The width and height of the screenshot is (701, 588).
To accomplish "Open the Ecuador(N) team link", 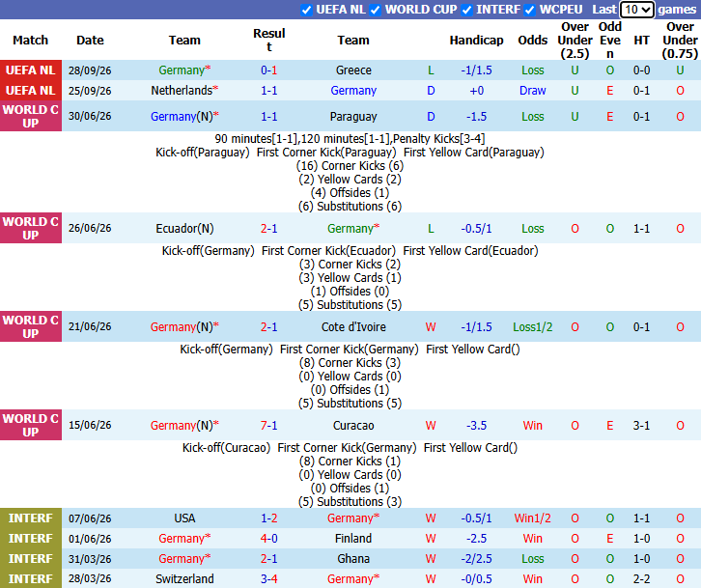I will [184, 229].
